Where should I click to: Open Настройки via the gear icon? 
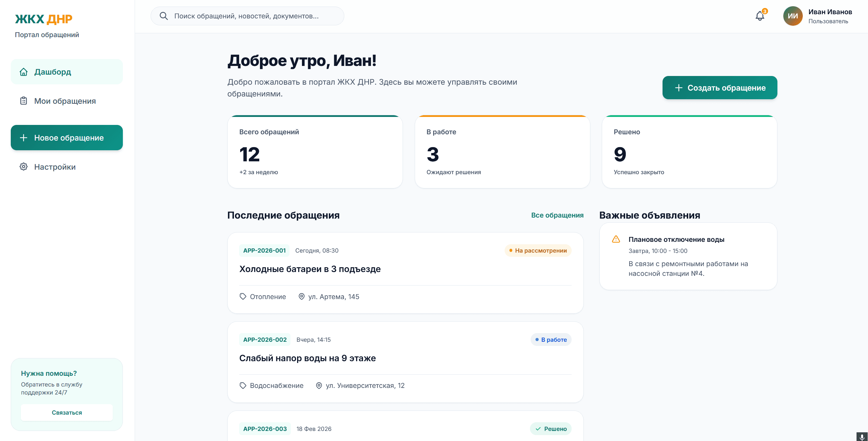pyautogui.click(x=23, y=167)
